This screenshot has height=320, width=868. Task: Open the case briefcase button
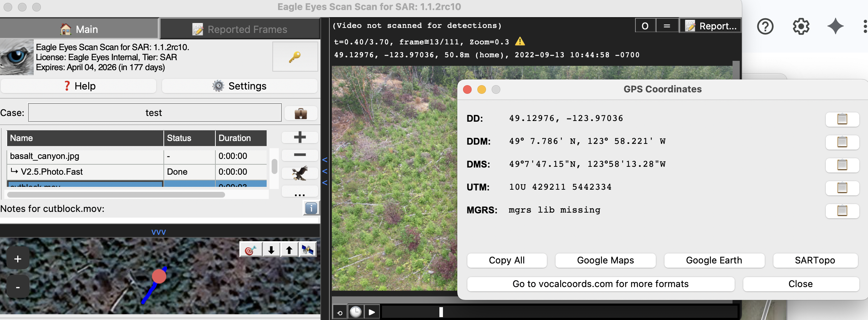pyautogui.click(x=301, y=113)
